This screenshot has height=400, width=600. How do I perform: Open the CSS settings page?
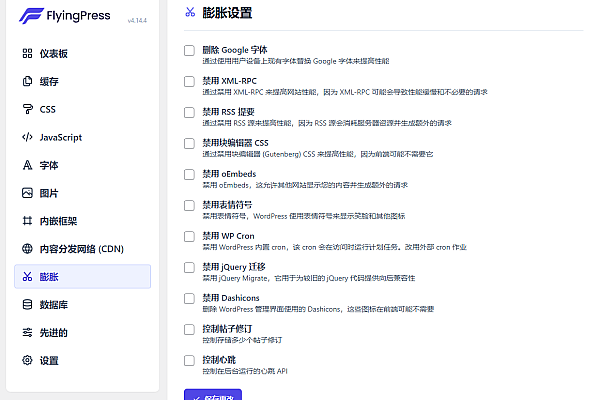(83, 109)
